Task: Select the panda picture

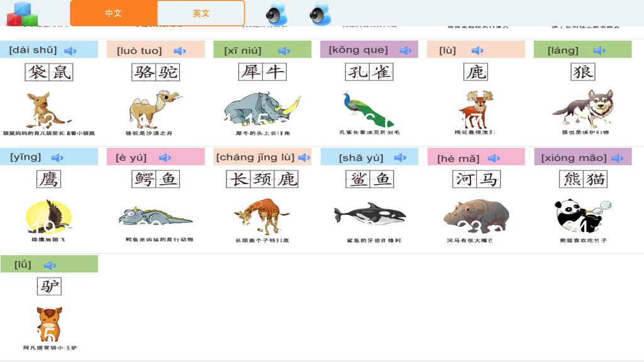Action: click(x=583, y=216)
